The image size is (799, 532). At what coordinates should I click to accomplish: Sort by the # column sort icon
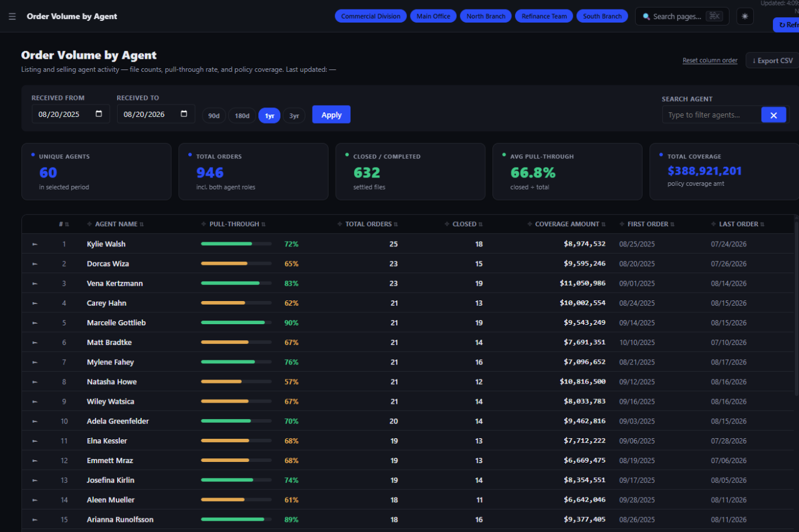coord(67,224)
